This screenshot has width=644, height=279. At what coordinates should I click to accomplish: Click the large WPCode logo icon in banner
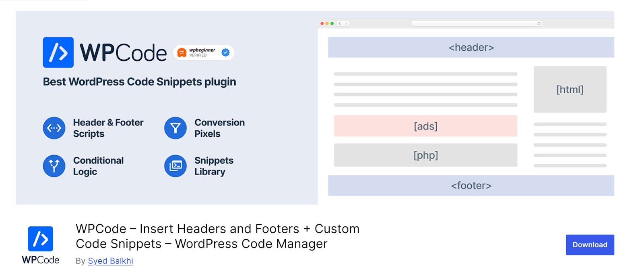58,53
